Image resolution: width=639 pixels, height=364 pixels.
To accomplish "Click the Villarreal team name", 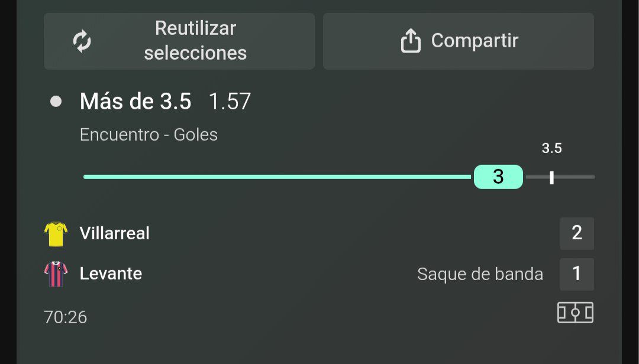I will click(115, 233).
